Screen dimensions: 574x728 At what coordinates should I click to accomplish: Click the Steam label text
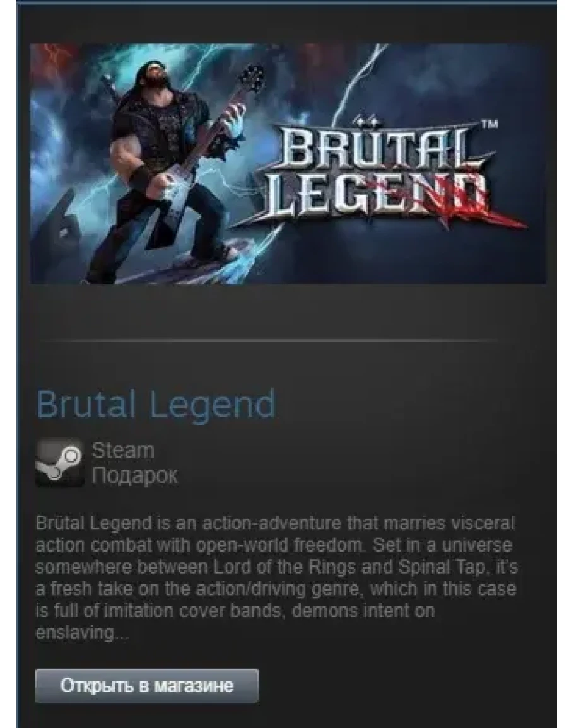[x=123, y=451]
